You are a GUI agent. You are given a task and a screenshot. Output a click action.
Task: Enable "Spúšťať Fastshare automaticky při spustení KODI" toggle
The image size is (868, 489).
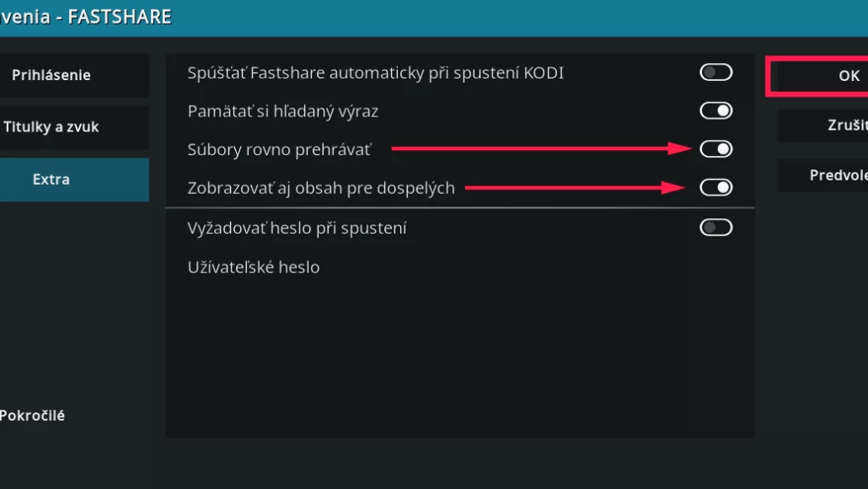coord(715,72)
